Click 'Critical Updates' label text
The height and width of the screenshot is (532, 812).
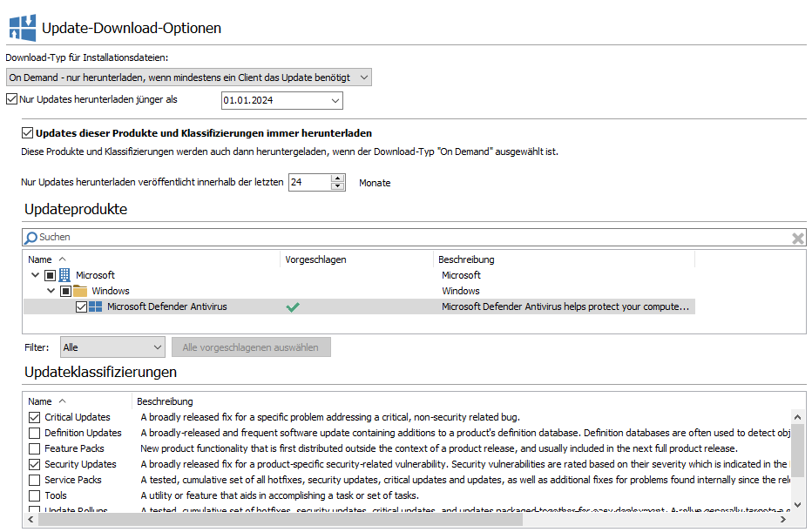(x=78, y=417)
